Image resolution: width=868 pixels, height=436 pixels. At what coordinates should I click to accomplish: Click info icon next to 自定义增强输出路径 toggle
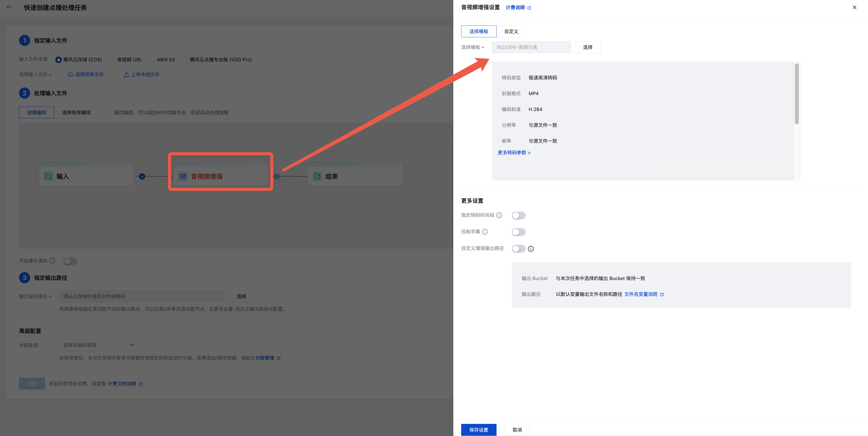531,249
